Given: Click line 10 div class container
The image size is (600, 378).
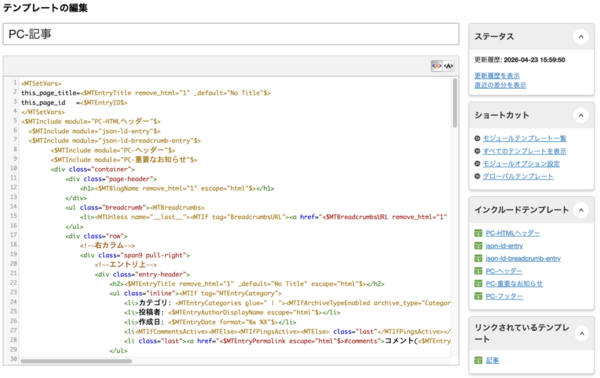Looking at the screenshot, I should click(x=93, y=169).
